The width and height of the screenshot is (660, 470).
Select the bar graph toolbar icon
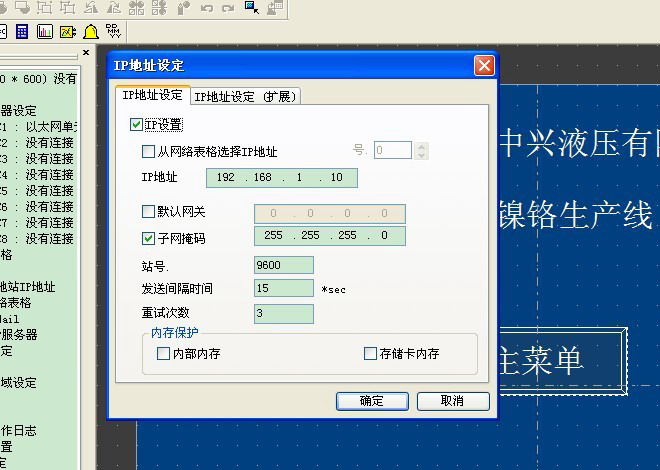pos(44,32)
